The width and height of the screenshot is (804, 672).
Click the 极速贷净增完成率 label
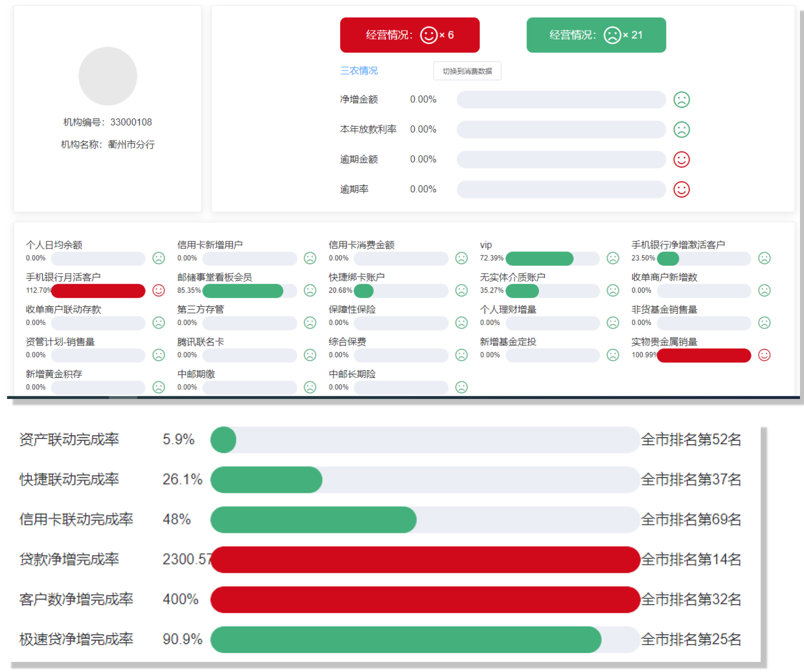coord(76,639)
